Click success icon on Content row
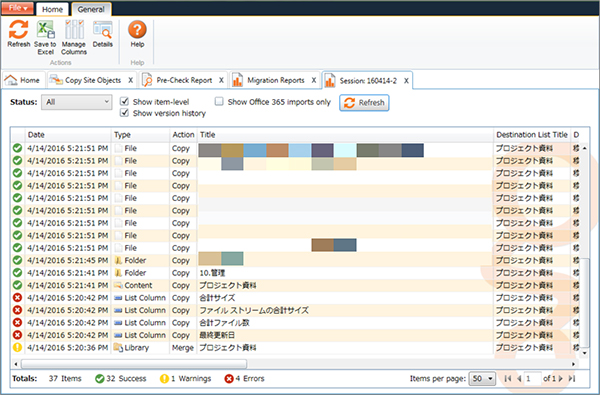The image size is (600, 395). [x=17, y=285]
